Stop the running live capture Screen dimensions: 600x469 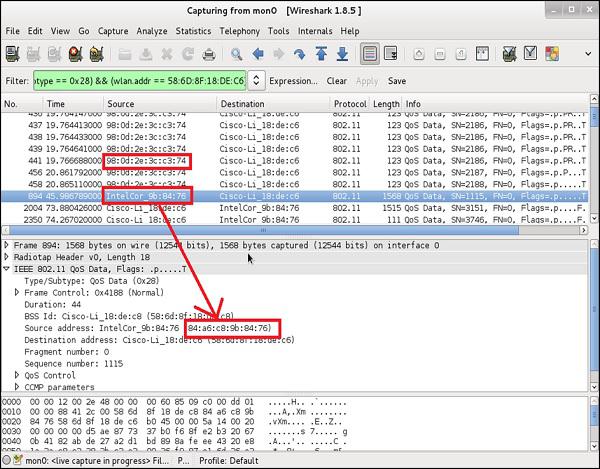75,54
